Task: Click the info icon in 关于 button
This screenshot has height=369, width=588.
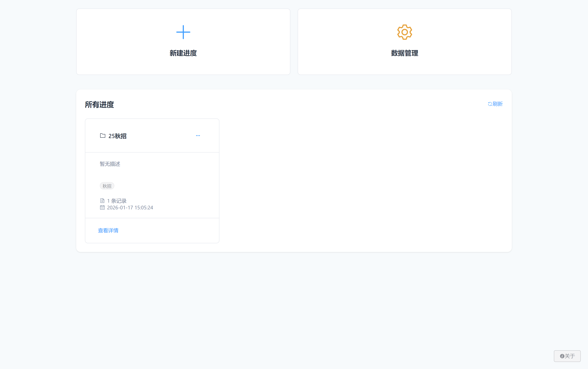Action: click(x=562, y=356)
